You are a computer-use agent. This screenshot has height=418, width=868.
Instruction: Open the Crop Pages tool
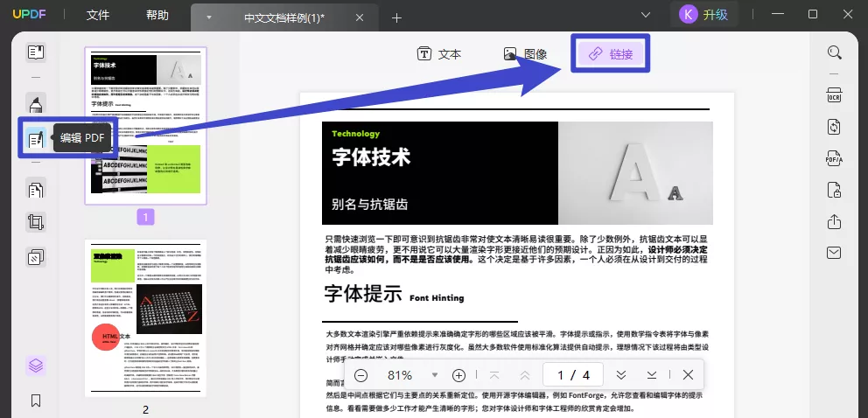click(x=36, y=223)
